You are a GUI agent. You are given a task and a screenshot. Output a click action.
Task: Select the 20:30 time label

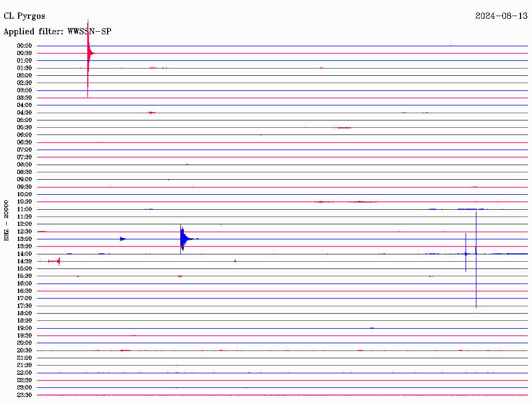tap(24, 350)
